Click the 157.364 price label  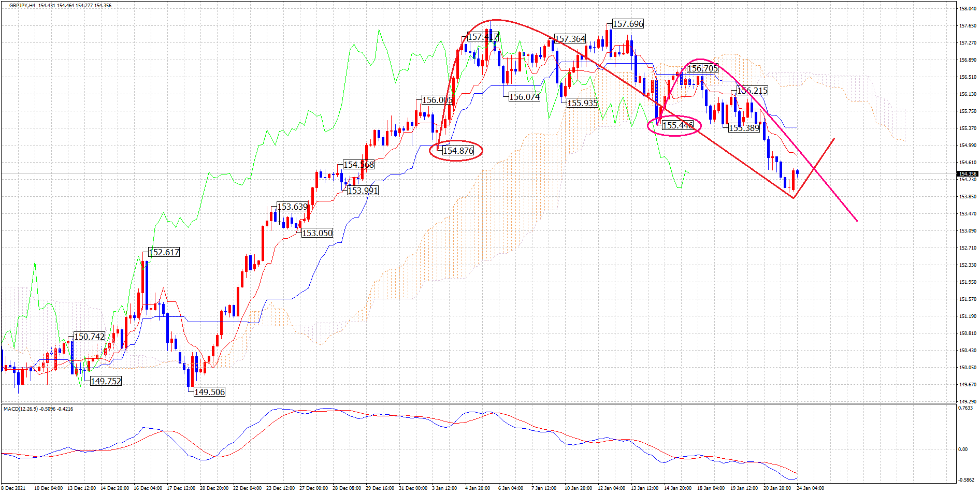[570, 39]
